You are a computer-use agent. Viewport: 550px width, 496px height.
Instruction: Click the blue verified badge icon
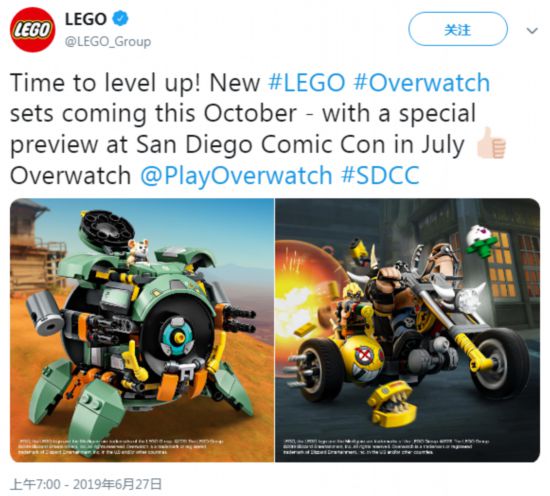(x=120, y=18)
